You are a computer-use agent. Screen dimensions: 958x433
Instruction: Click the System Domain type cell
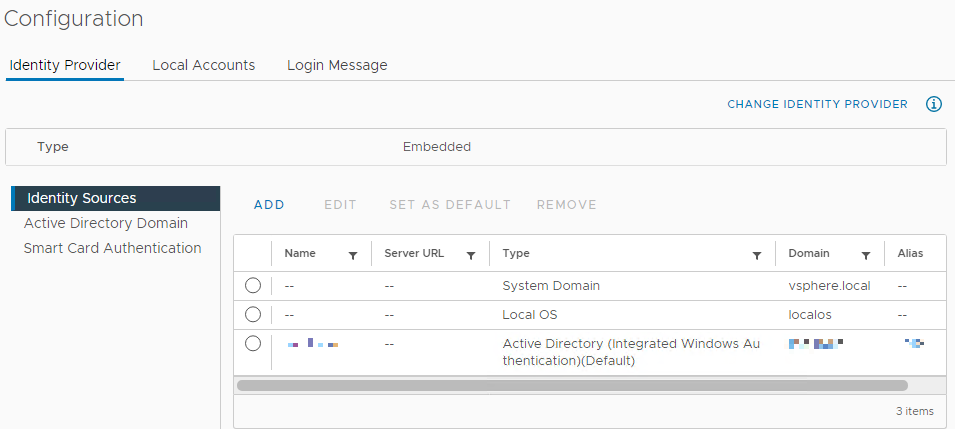(551, 286)
